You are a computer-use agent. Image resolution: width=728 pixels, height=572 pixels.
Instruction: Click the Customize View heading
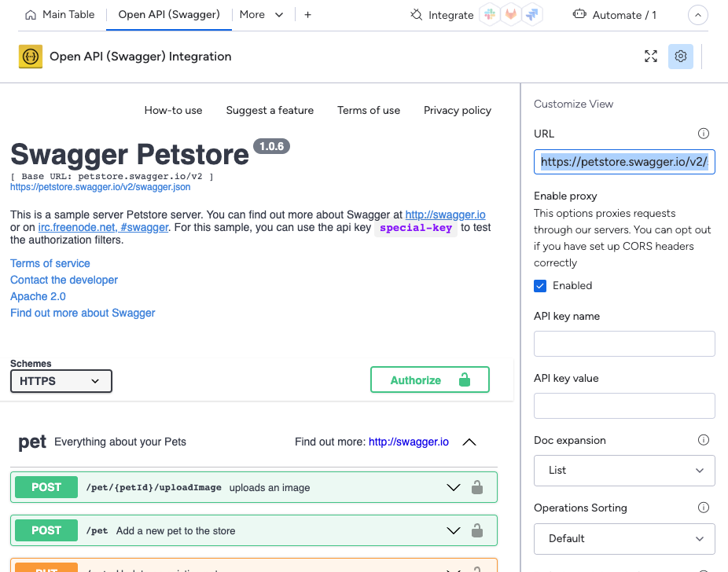pyautogui.click(x=573, y=104)
